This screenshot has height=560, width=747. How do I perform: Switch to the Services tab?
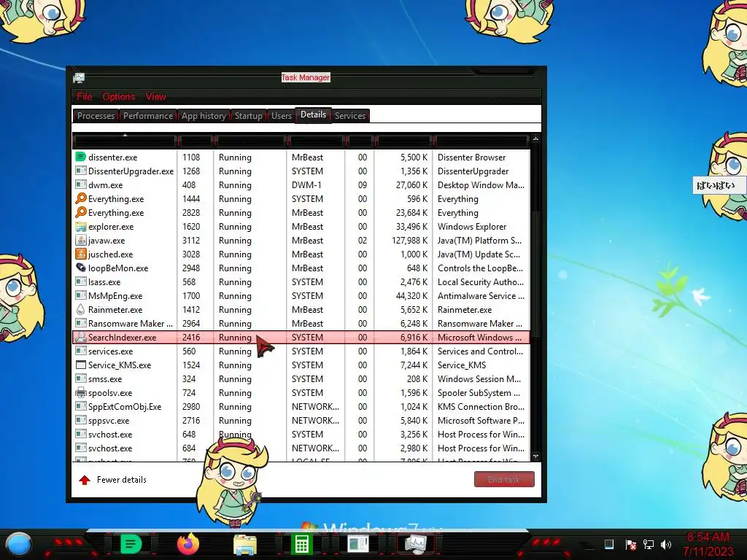point(349,116)
